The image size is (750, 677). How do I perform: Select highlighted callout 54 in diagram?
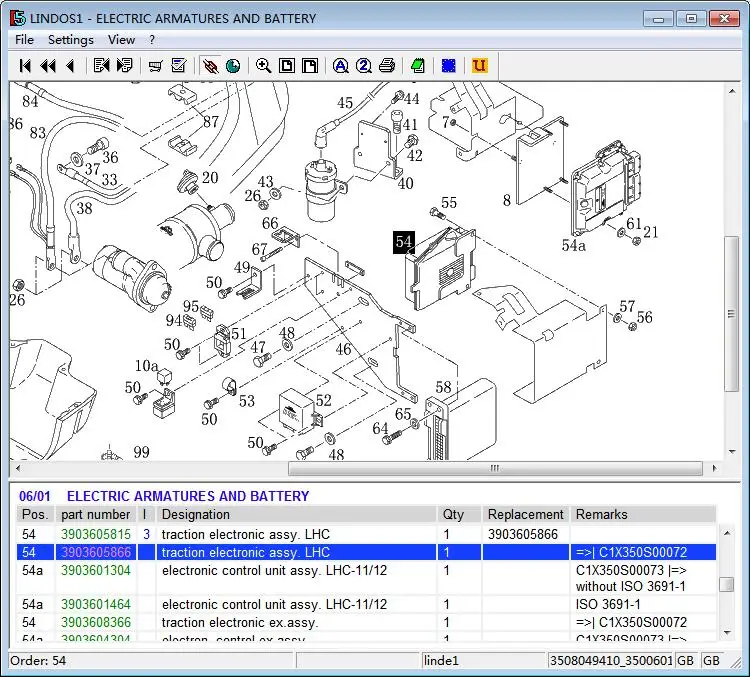(x=404, y=242)
